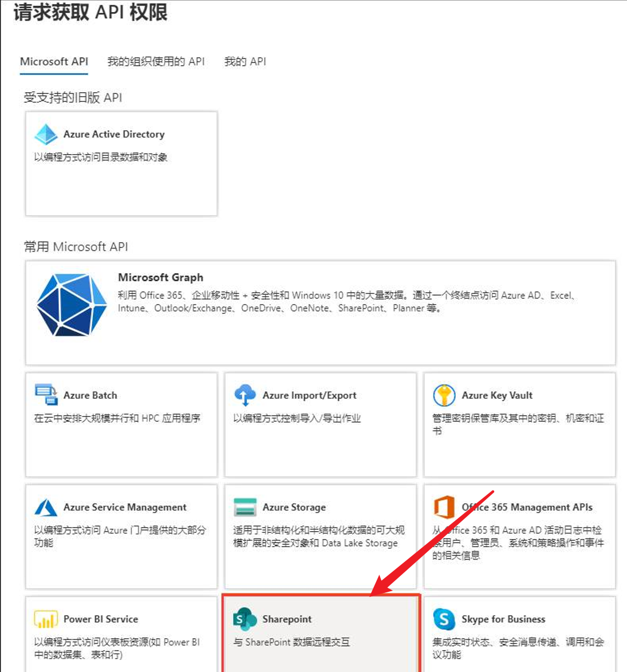Click the Azure Storage icon
This screenshot has width=627, height=672.
point(245,507)
